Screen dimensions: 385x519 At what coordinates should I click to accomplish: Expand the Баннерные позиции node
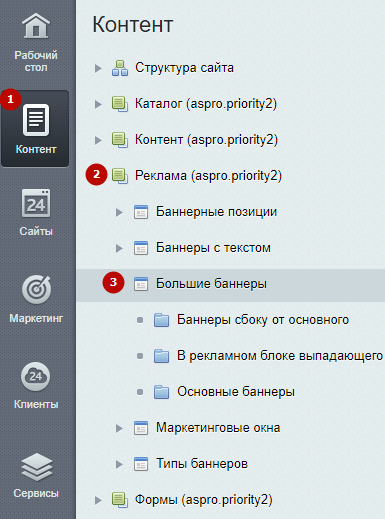point(119,212)
